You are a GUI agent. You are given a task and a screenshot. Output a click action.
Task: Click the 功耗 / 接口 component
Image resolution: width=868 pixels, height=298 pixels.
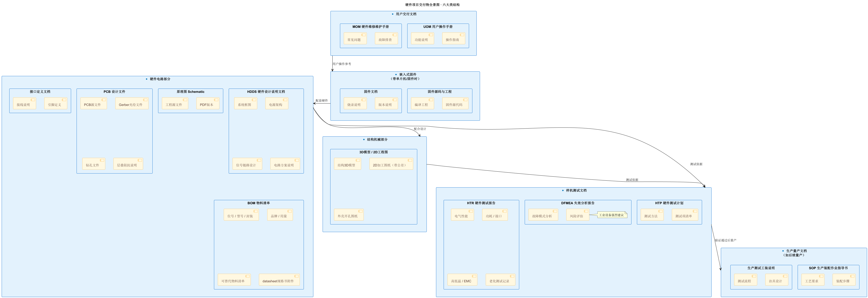(x=495, y=215)
